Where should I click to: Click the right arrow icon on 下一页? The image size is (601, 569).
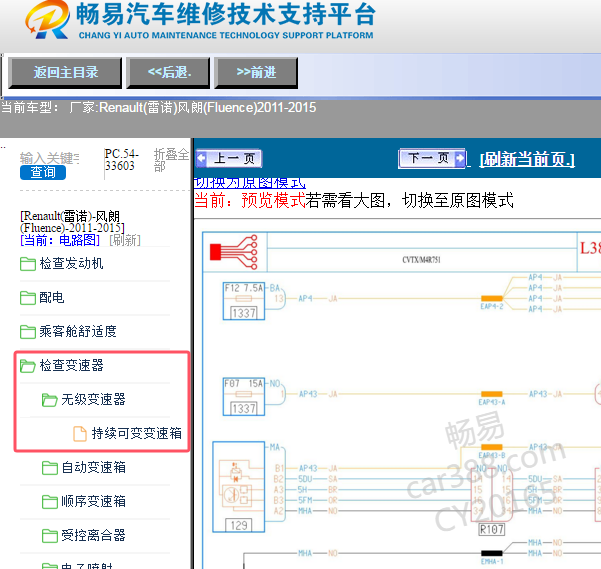point(460,158)
